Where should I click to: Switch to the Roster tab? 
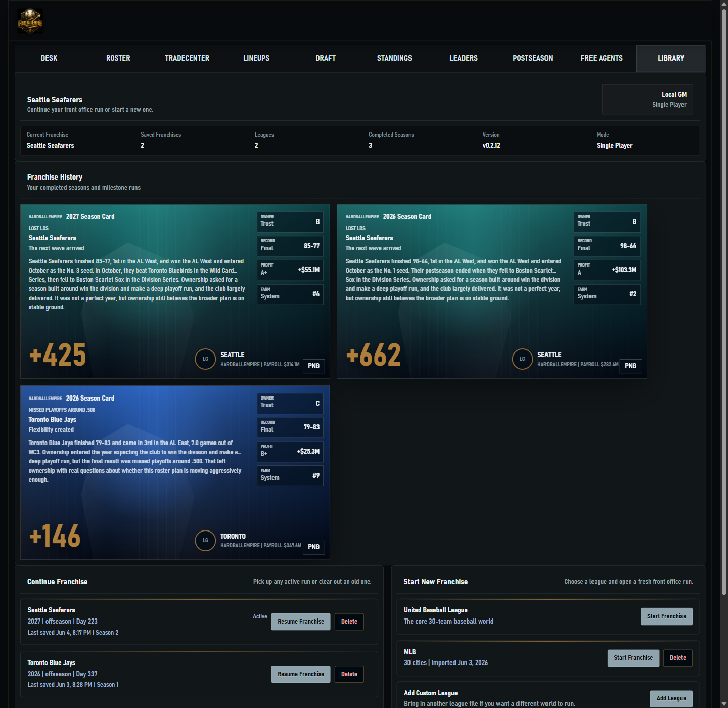pos(118,58)
